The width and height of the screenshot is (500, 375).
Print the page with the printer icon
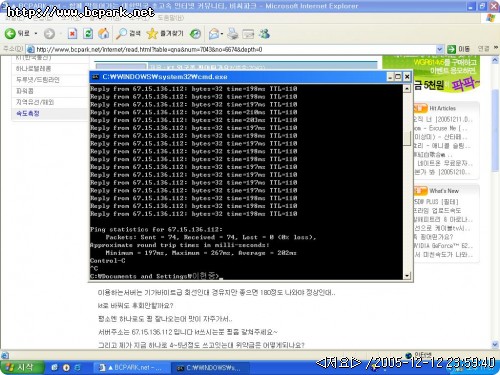[233, 34]
